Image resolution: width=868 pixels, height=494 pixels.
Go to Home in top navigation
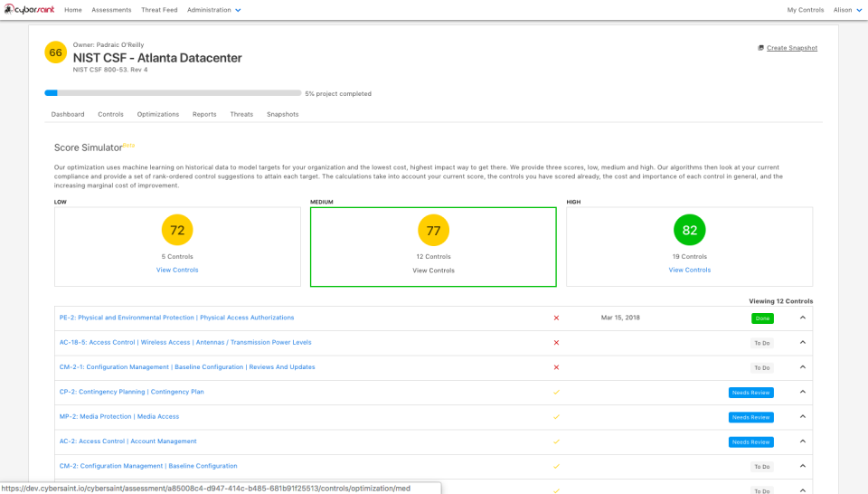tap(73, 10)
